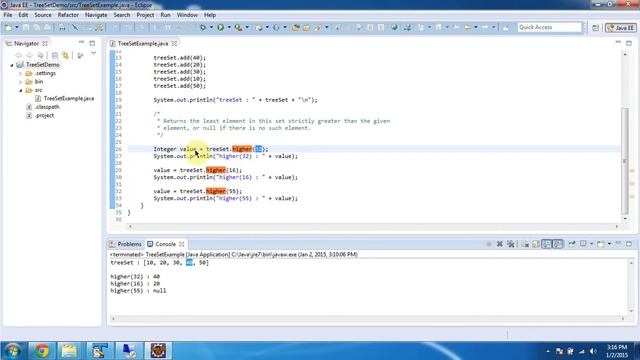This screenshot has height=360, width=640.
Task: Click the New file toolbar icon
Action: pyautogui.click(x=8, y=27)
